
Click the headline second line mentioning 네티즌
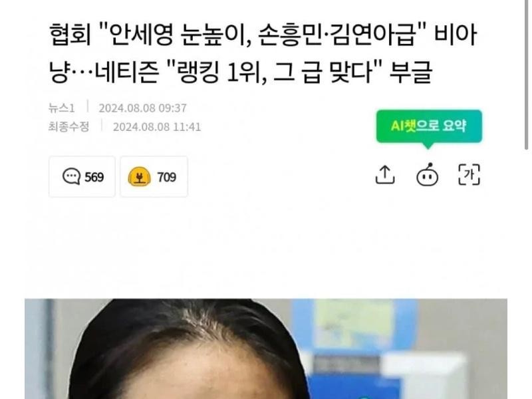[x=241, y=72]
